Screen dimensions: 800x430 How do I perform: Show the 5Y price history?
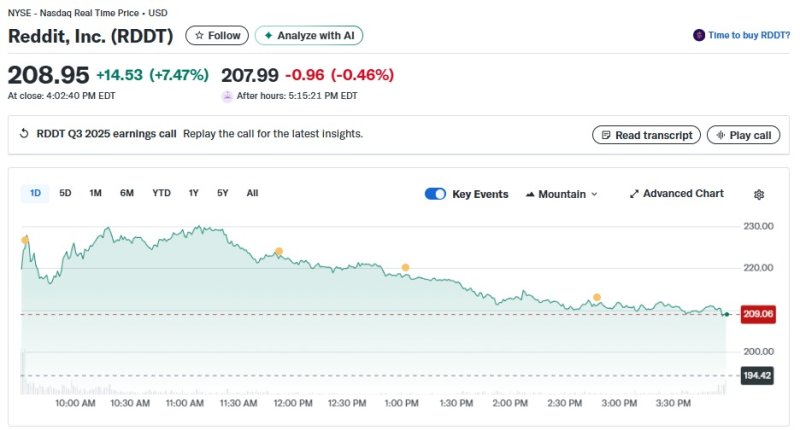[223, 193]
